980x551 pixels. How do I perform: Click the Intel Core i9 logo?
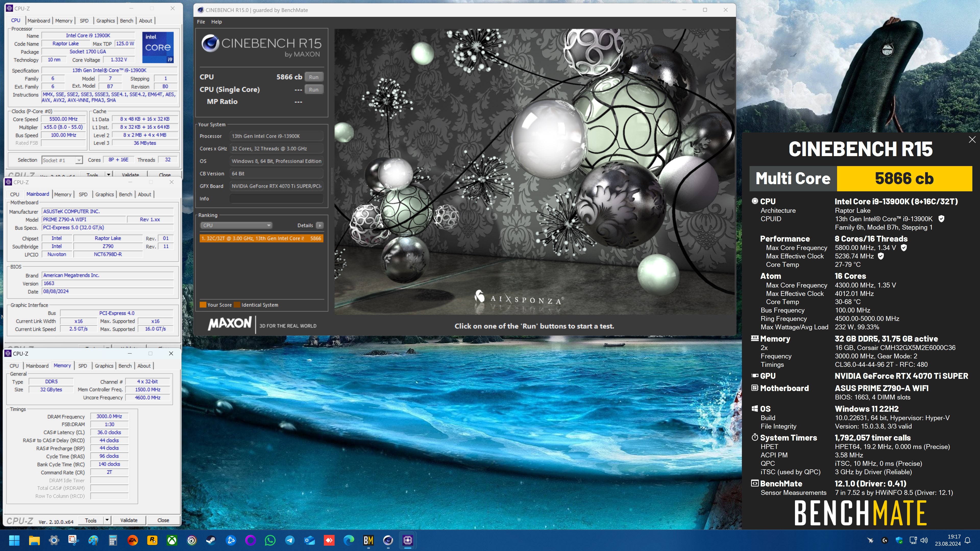tap(158, 47)
